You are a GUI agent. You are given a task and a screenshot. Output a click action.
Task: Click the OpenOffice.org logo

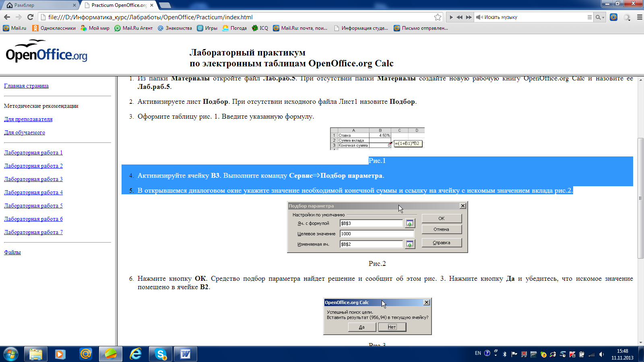click(x=46, y=51)
